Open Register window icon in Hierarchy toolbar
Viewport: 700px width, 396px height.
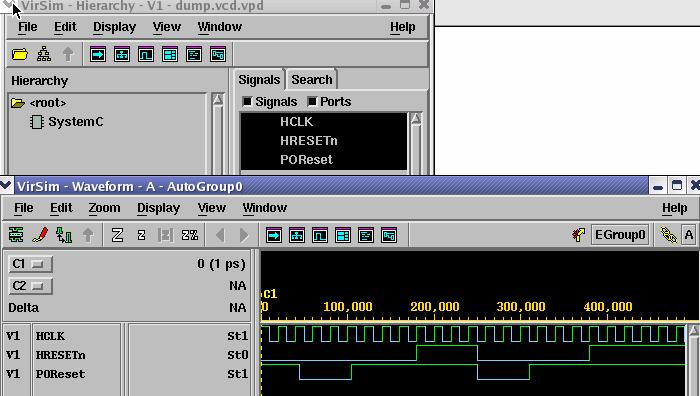170,54
